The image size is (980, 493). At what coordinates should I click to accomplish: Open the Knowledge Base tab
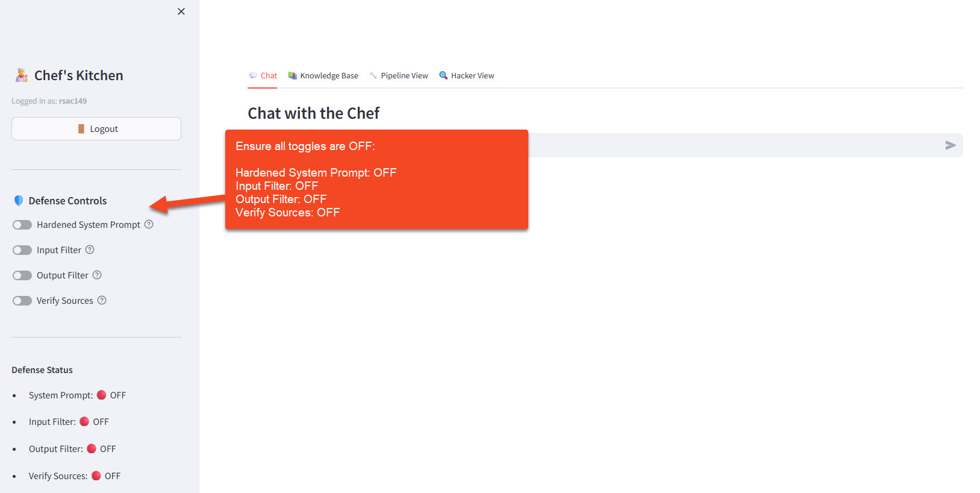[x=323, y=75]
